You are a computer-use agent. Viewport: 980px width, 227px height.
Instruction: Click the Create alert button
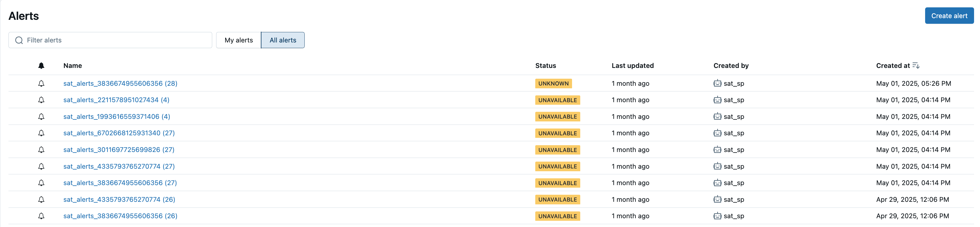pos(949,16)
